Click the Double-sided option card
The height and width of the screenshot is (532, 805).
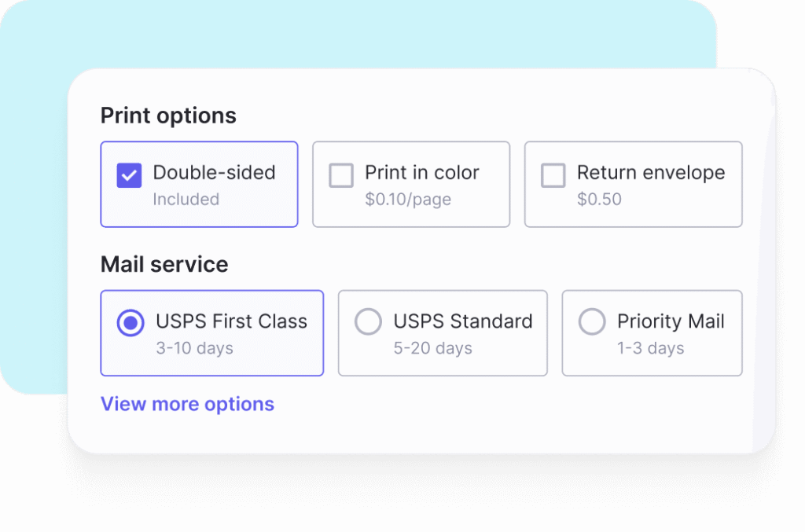coord(199,184)
